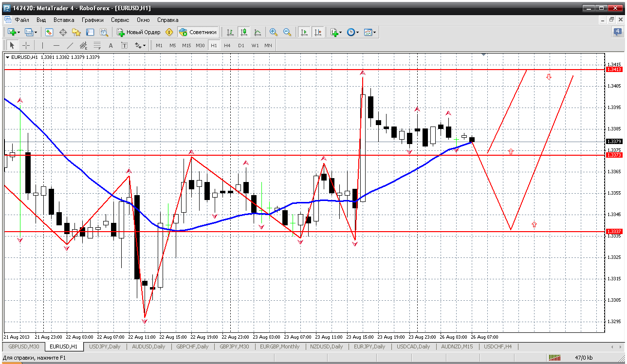Show the Data Window crosshair icon
Screen dimensions: 627x364
click(63, 32)
